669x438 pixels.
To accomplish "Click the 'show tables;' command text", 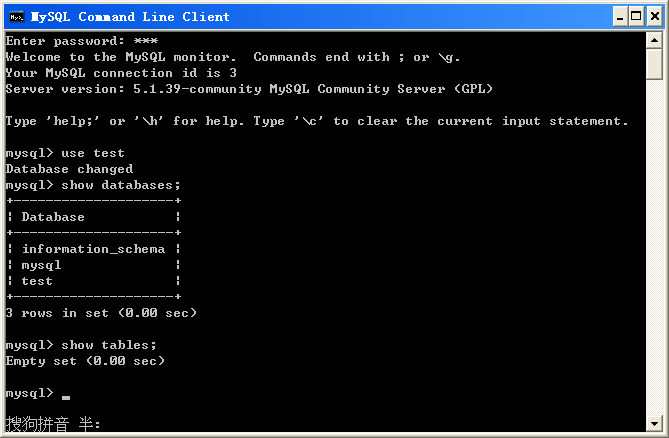I will (x=109, y=345).
